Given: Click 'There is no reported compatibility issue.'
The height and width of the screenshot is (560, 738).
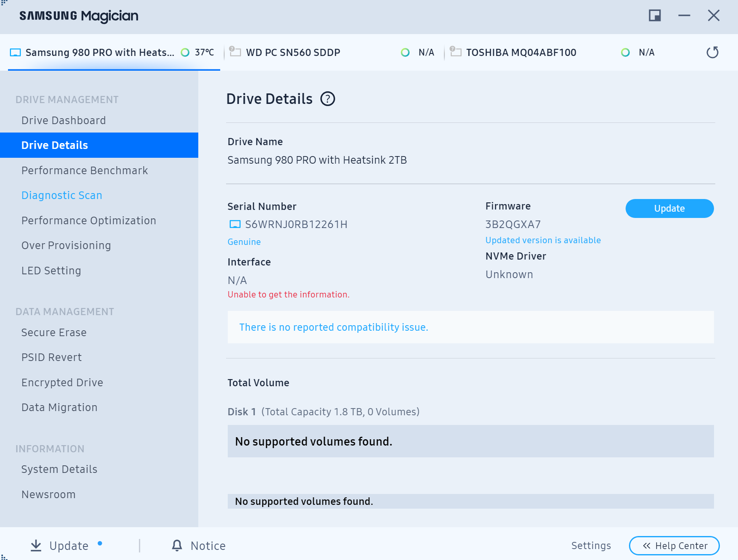Looking at the screenshot, I should [x=334, y=327].
